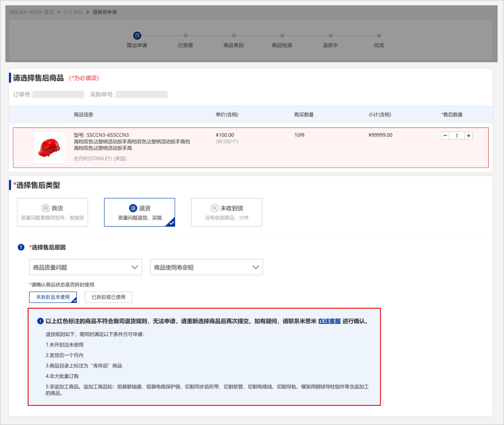Click the red helmet product thumbnail
Screen dimensions: 504x425
(49, 148)
